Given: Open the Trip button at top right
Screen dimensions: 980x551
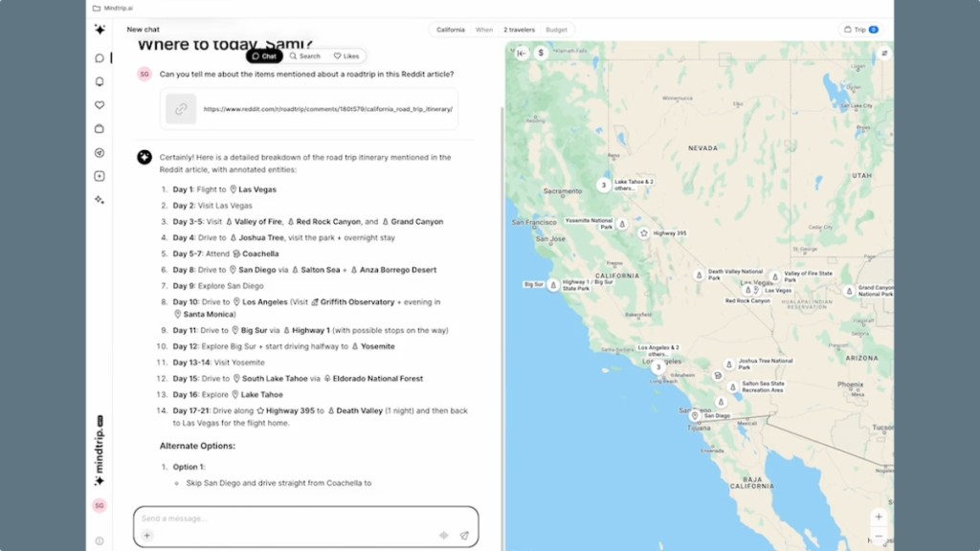Looking at the screenshot, I should 860,30.
